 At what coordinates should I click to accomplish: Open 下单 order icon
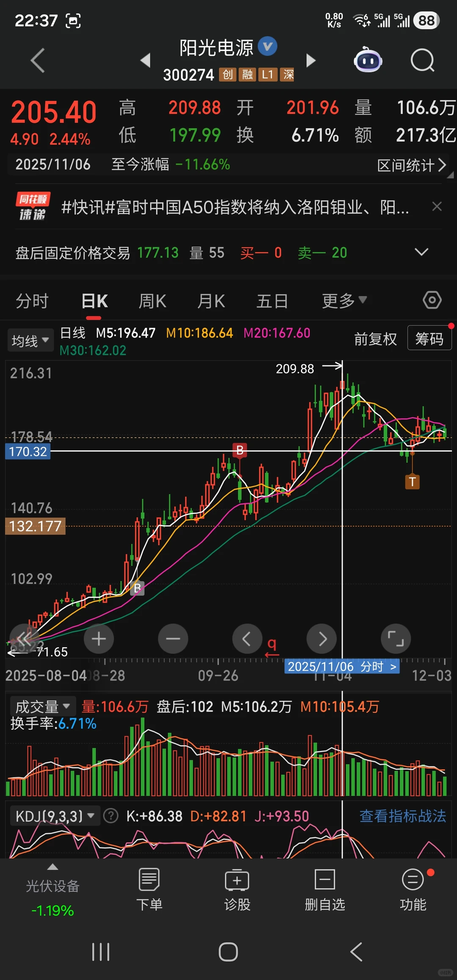[x=149, y=889]
